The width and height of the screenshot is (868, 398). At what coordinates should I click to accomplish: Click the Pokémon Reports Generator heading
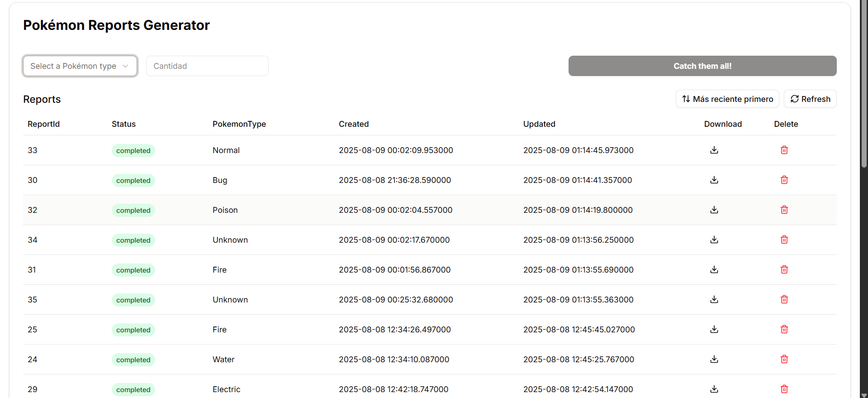(116, 25)
